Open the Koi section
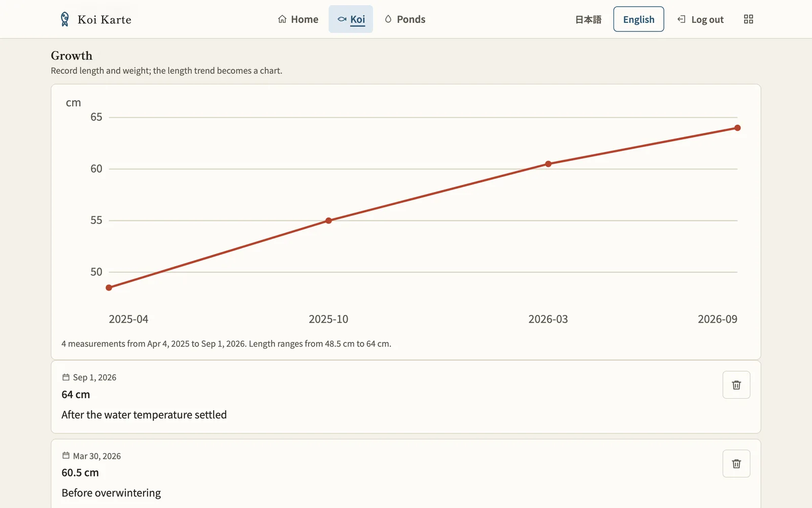Viewport: 812px width, 508px height. tap(351, 19)
